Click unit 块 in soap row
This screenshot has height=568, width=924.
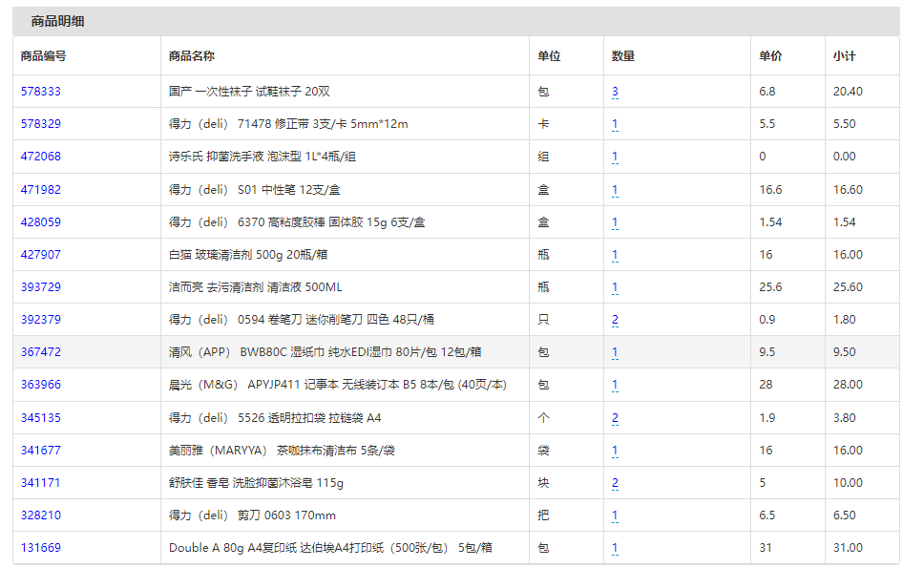pyautogui.click(x=543, y=483)
